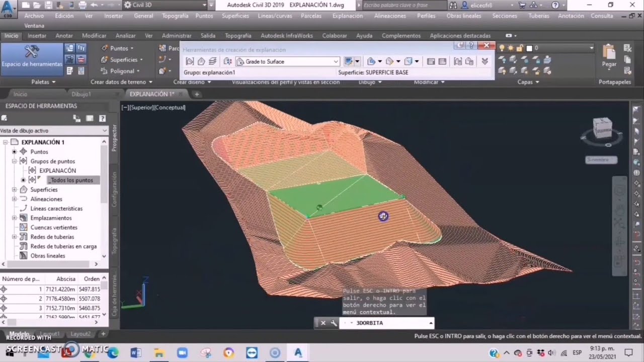Expand grading toolbar with double chevron
644x362 pixels.
(485, 61)
